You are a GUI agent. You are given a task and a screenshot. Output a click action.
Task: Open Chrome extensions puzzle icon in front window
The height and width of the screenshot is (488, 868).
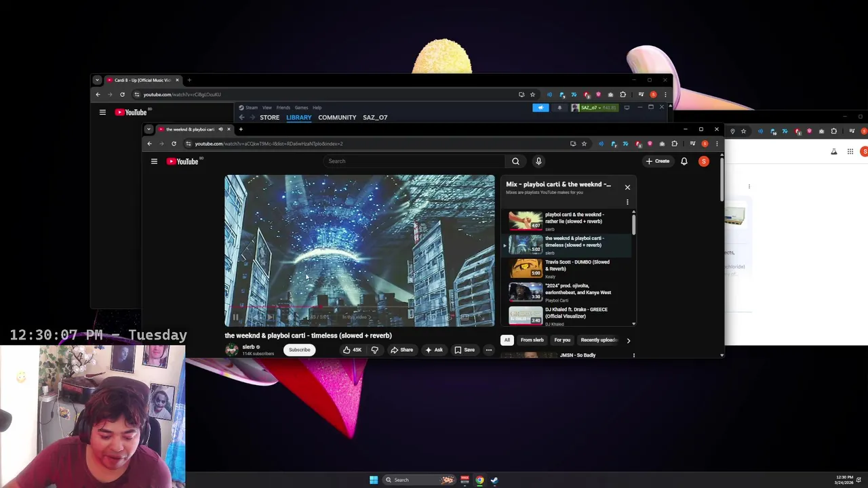[x=674, y=144]
